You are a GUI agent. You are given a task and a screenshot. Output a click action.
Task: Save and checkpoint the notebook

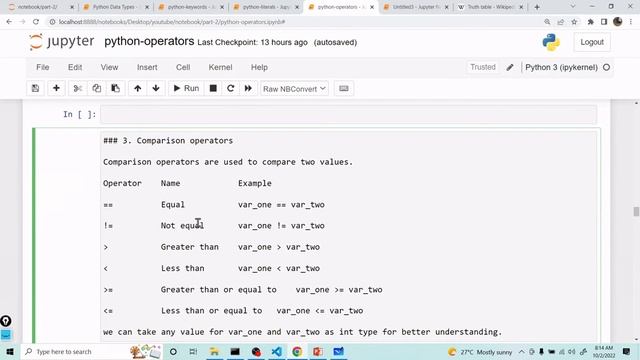pyautogui.click(x=36, y=89)
